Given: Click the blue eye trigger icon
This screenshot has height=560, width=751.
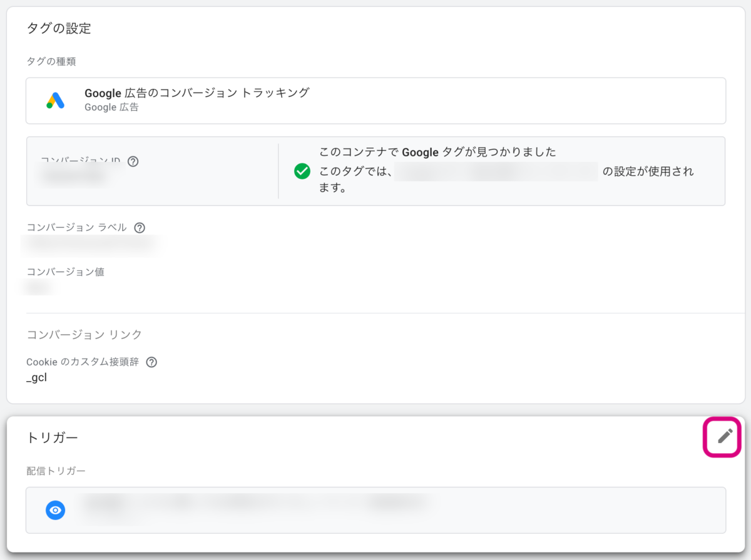Looking at the screenshot, I should 56,511.
